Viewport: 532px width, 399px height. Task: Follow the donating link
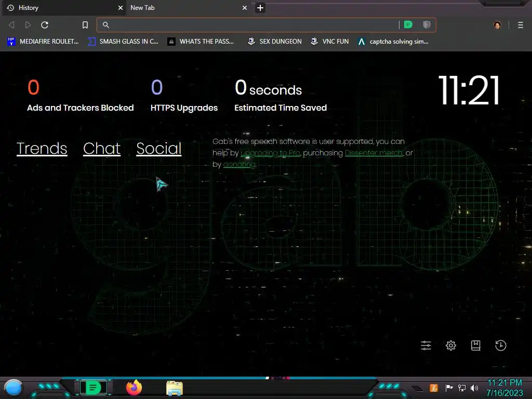(x=239, y=165)
